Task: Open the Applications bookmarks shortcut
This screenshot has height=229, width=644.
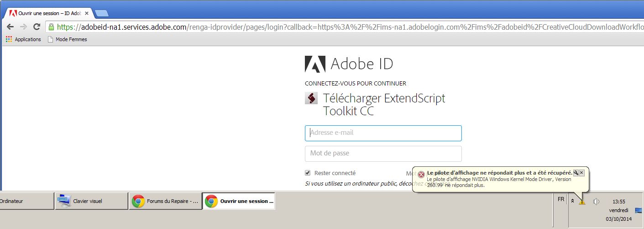Action: pos(23,39)
